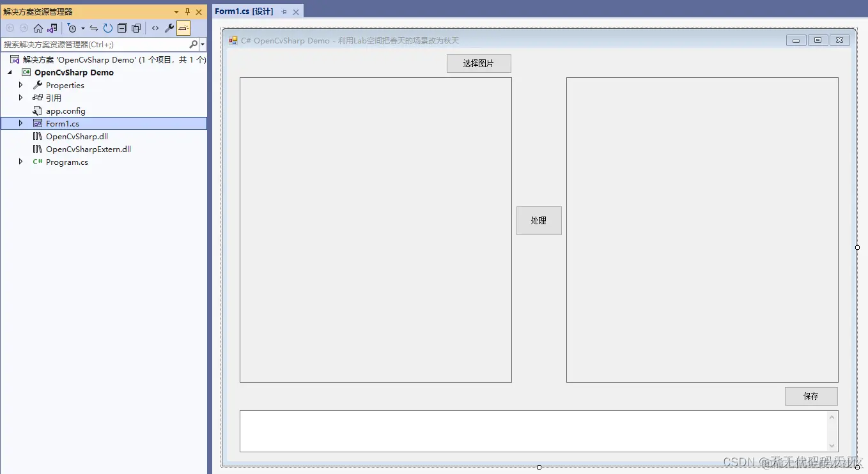Show all files in the project
868x474 pixels.
click(136, 28)
